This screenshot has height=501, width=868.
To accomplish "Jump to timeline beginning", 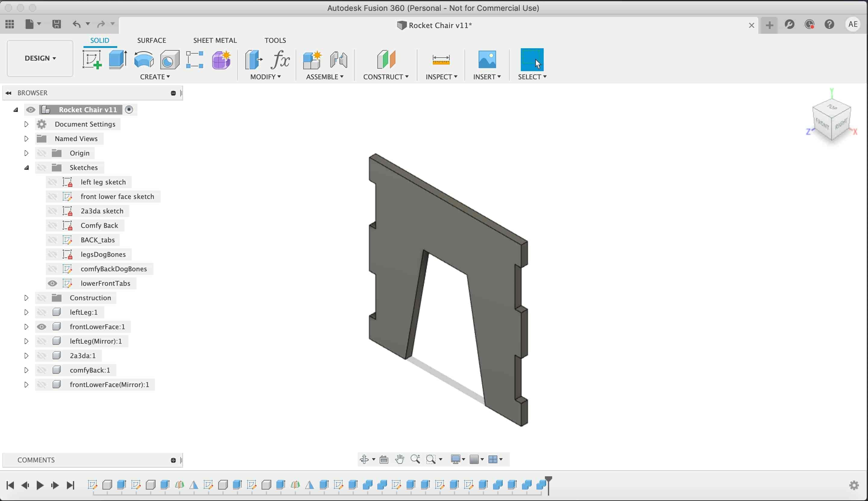I will 10,485.
